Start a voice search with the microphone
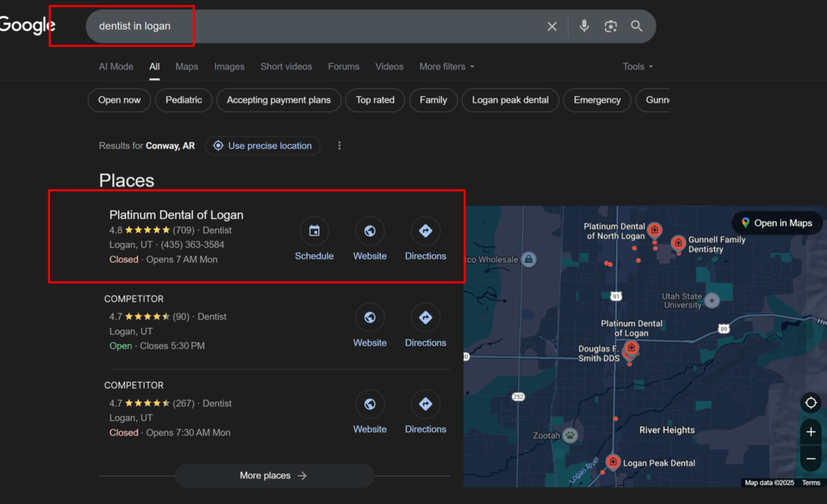Image resolution: width=827 pixels, height=504 pixels. coord(584,26)
